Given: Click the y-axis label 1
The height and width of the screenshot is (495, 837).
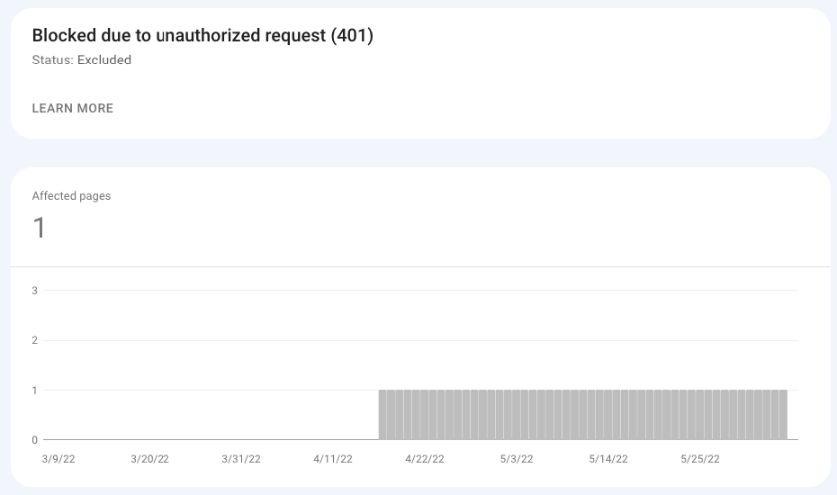Looking at the screenshot, I should (x=35, y=390).
